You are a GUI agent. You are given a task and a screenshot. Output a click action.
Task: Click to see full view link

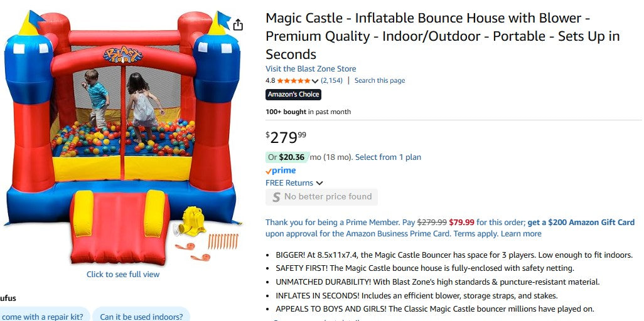(x=123, y=275)
